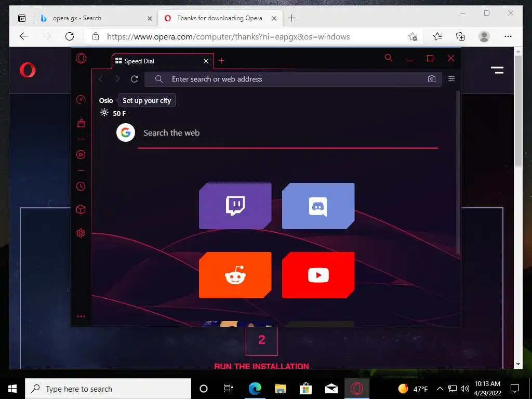Switch to the opera gx - Search Edge tab
The image size is (532, 399).
[x=96, y=18]
